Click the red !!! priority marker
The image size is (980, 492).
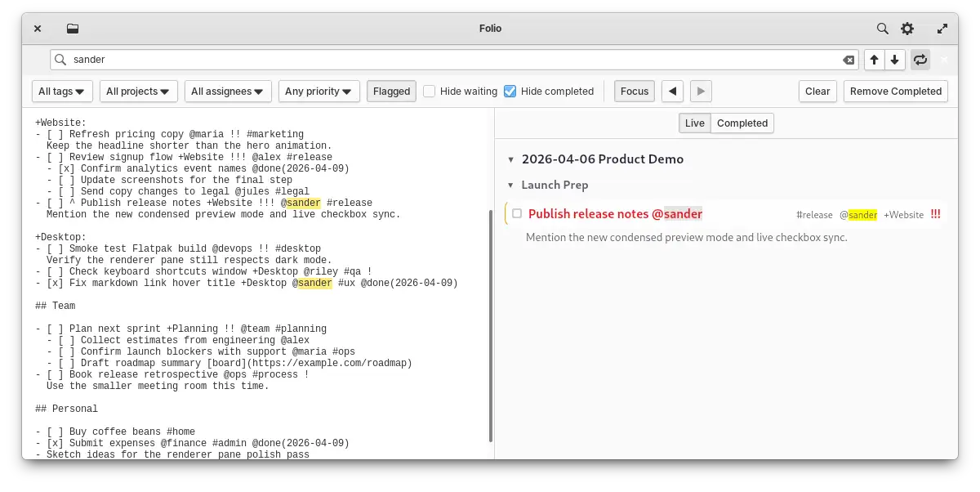coord(935,215)
